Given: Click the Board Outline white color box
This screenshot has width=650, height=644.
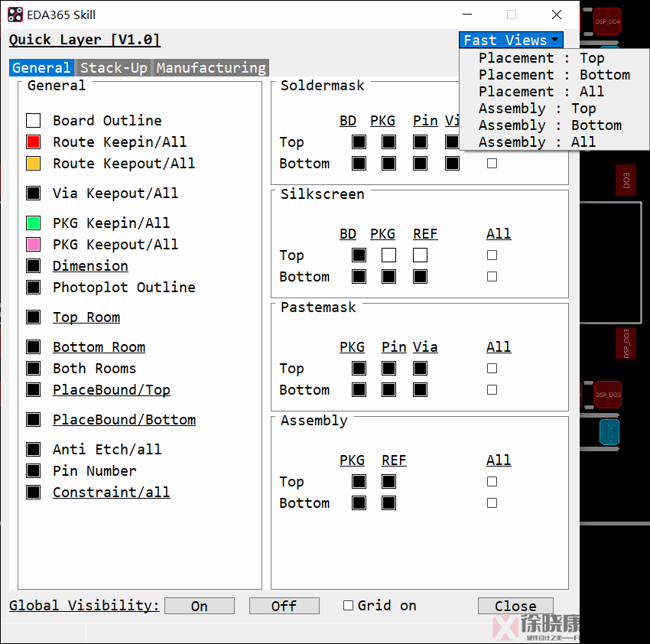Looking at the screenshot, I should pos(33,121).
